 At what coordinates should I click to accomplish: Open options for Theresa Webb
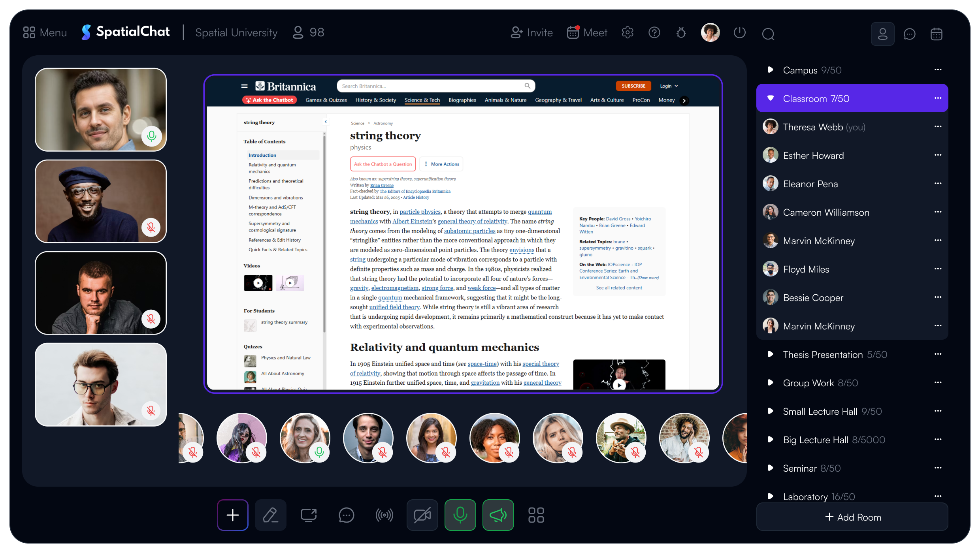(938, 126)
